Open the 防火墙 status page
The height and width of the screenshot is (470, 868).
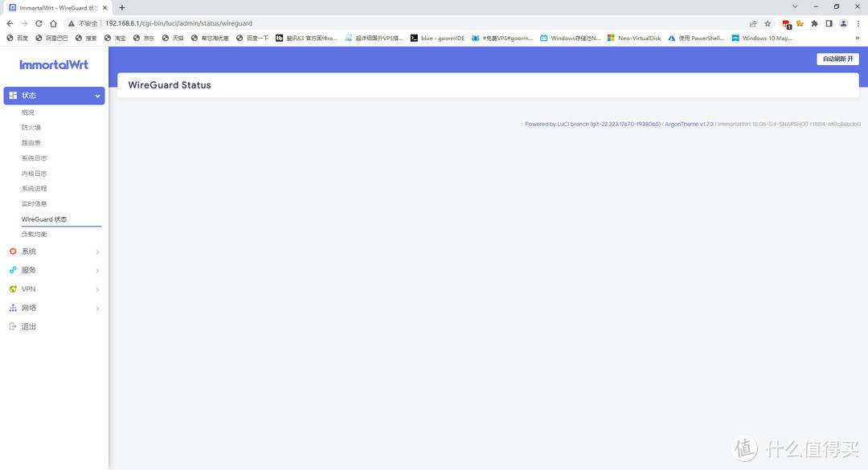[31, 128]
